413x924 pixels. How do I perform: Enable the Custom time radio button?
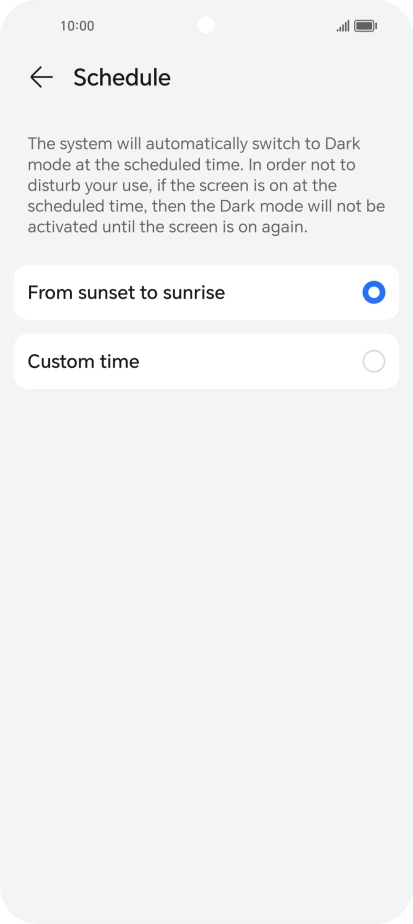coord(374,361)
